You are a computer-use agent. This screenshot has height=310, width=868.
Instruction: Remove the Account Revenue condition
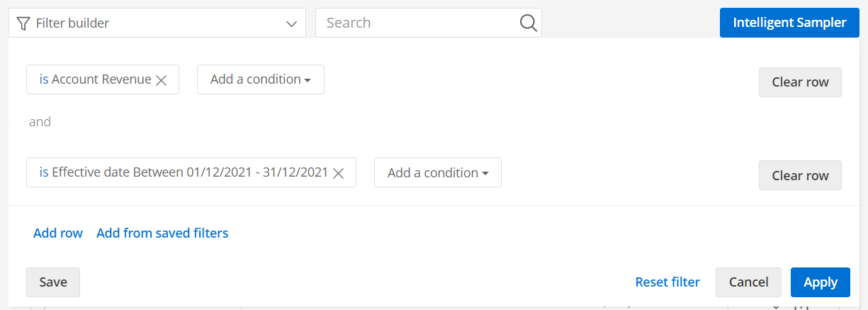(162, 80)
